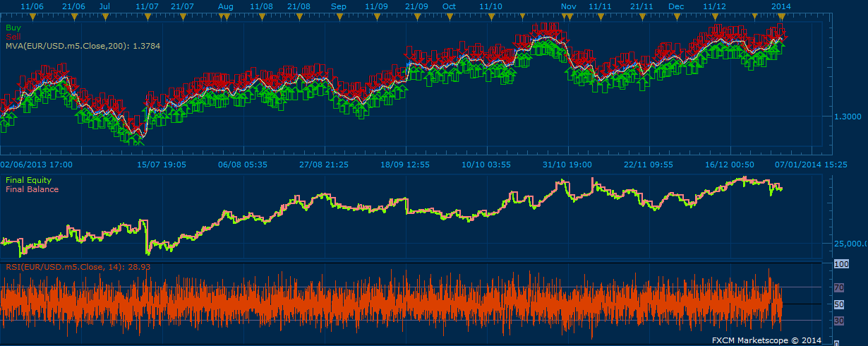The height and width of the screenshot is (346, 868).
Task: Click the 15/07 19:05 date label
Action: pos(162,164)
